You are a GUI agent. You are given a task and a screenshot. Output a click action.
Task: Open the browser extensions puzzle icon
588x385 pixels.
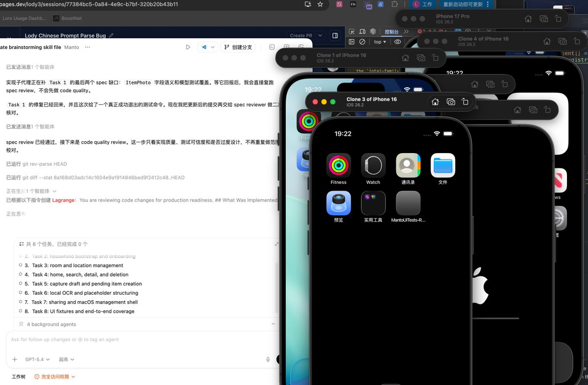pos(394,4)
